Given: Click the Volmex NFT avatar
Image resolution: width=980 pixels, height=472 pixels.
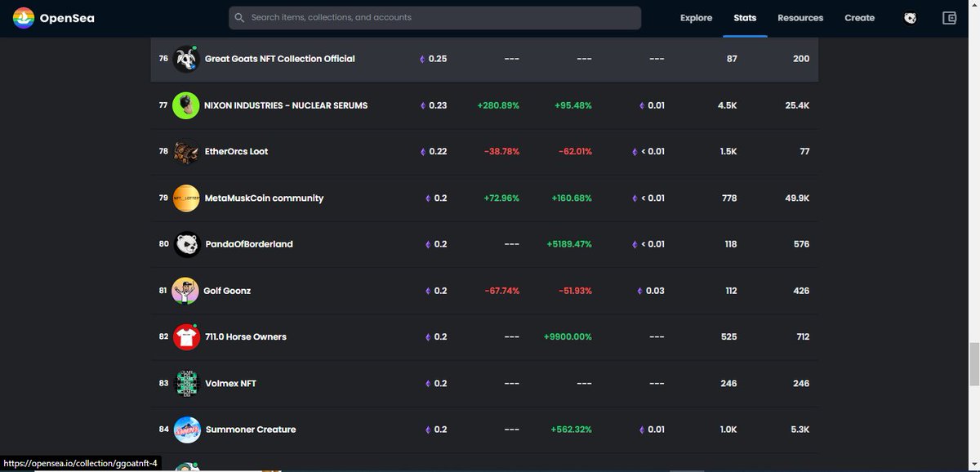Looking at the screenshot, I should [x=186, y=383].
